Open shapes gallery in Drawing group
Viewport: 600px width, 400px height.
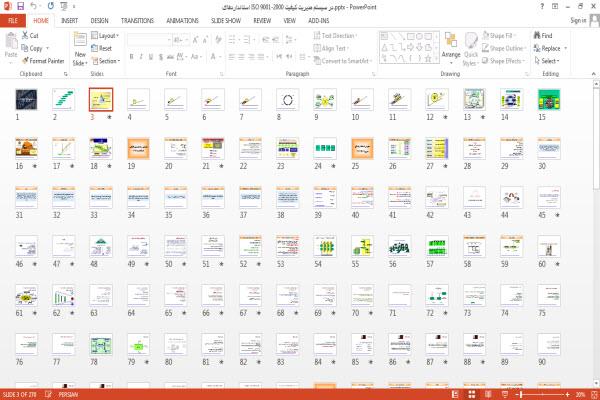[409, 47]
